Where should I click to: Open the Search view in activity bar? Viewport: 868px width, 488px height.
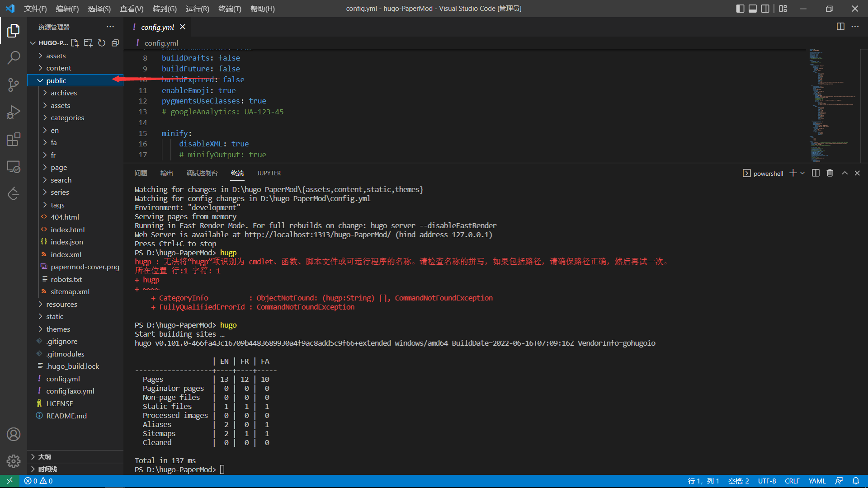coord(14,57)
